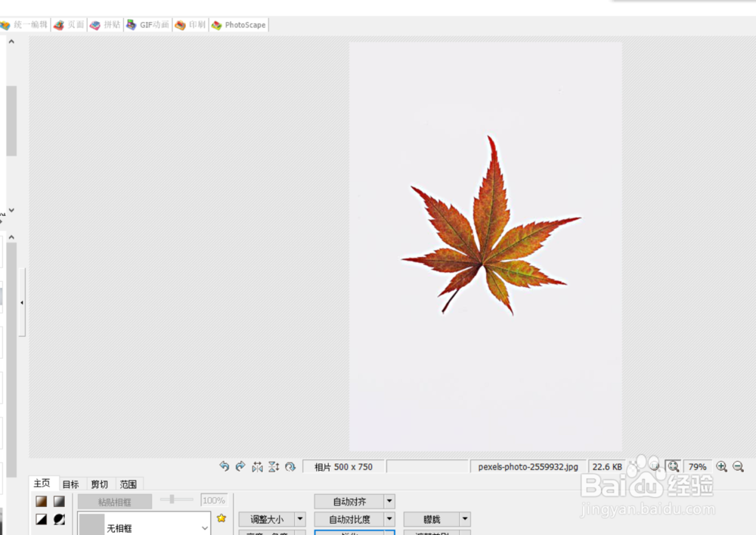756x535 pixels.
Task: Click the lower panel scroll up arrow
Action: tap(11, 237)
